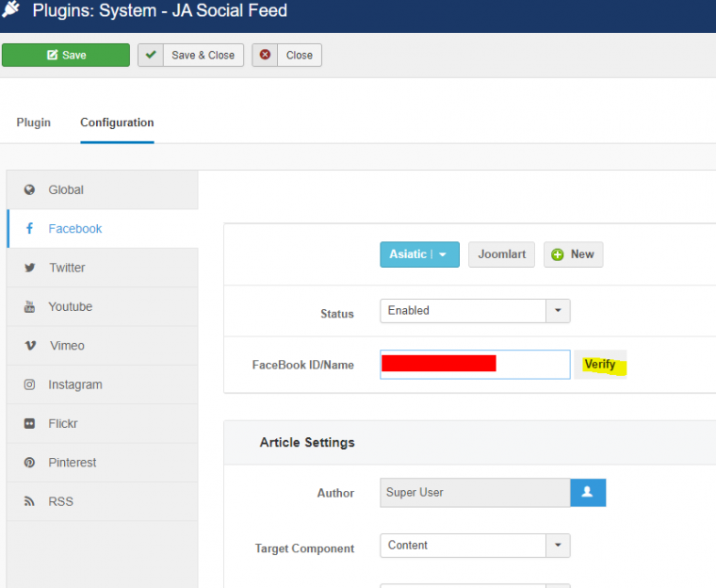Open the Flickr sidebar section
This screenshot has width=716, height=588.
tap(103, 423)
